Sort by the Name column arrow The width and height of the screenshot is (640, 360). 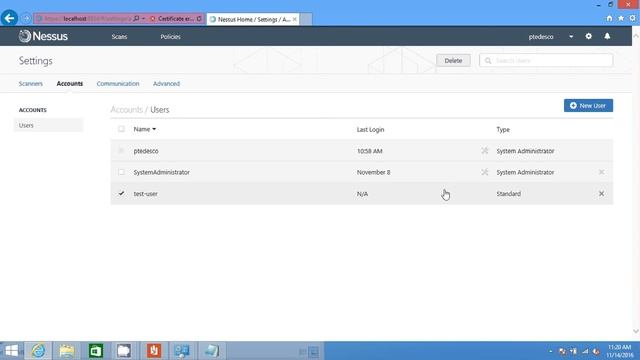pos(154,129)
